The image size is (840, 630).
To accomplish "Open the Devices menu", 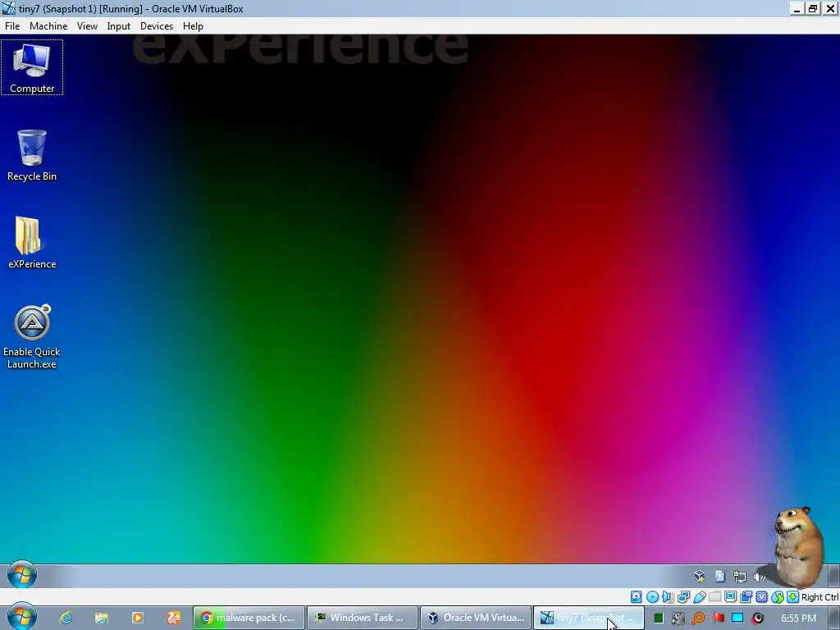I will tap(157, 25).
